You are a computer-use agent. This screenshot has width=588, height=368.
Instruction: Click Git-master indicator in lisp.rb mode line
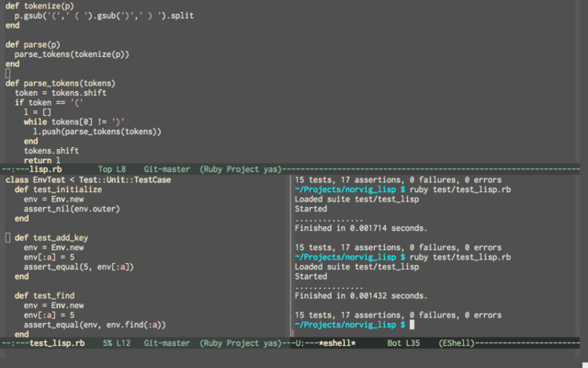(x=167, y=169)
